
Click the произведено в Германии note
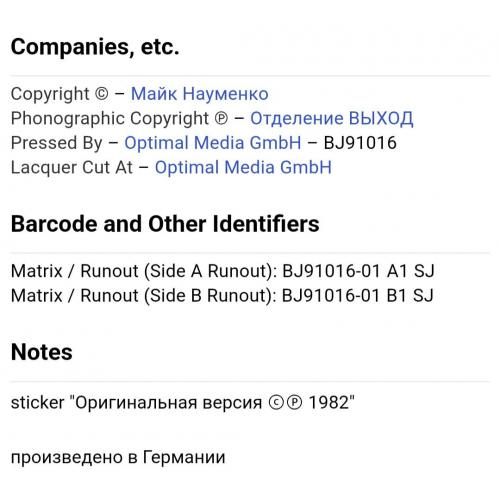point(118,457)
